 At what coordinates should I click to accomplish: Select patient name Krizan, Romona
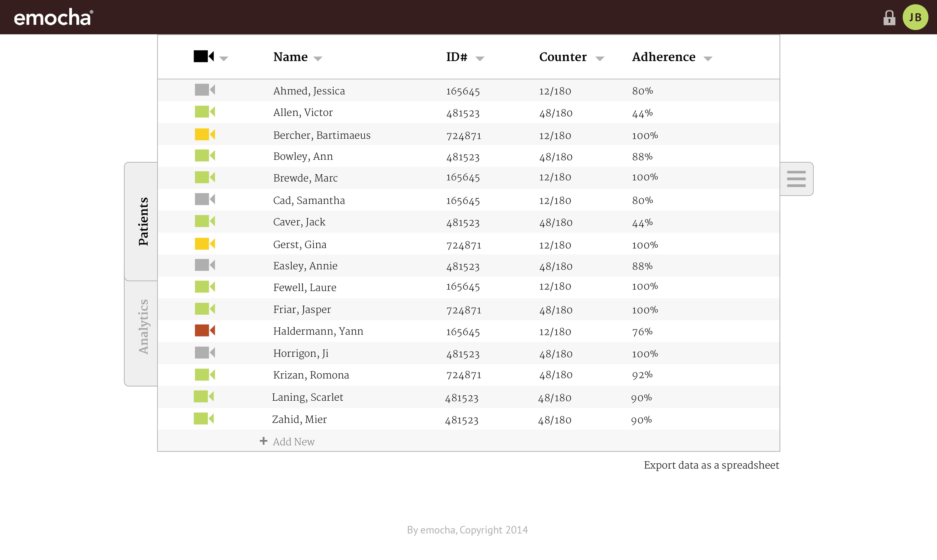pos(311,375)
